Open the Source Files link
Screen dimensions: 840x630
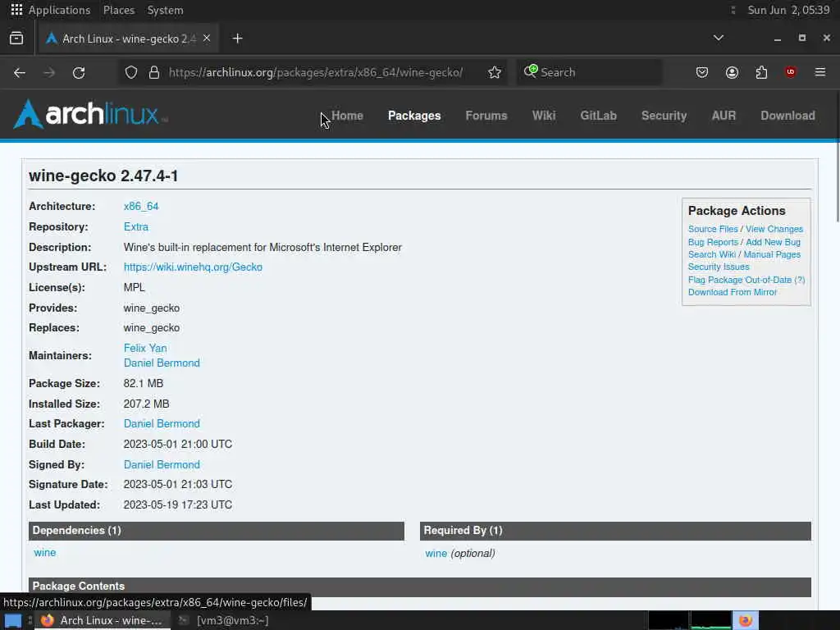coord(713,229)
